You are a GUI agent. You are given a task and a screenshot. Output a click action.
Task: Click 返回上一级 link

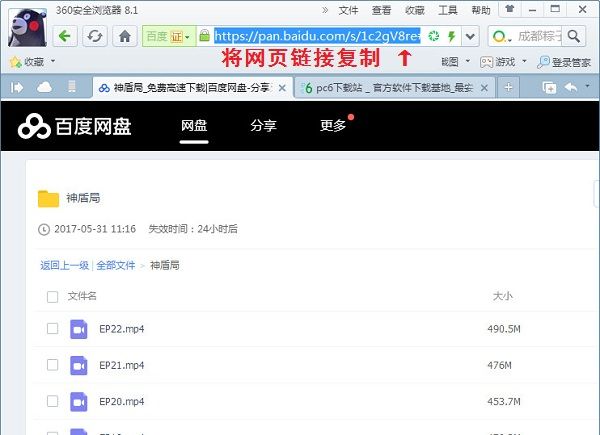coord(64,265)
